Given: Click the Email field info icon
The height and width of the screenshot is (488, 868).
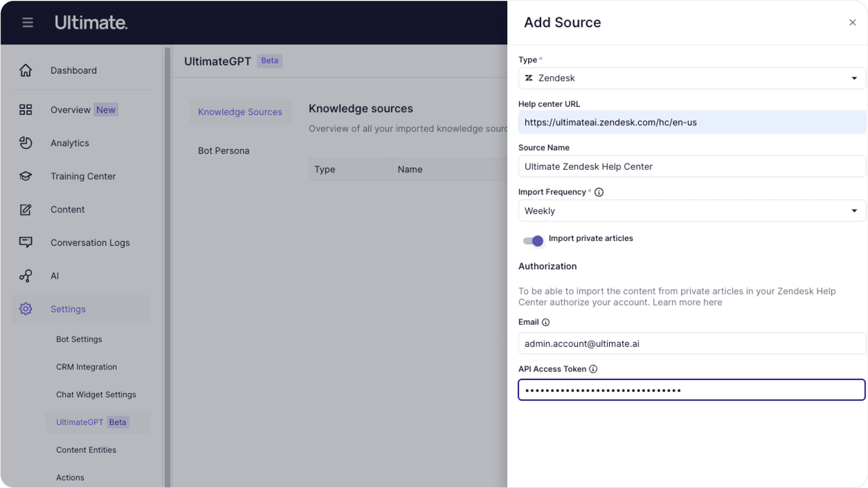Looking at the screenshot, I should (546, 322).
